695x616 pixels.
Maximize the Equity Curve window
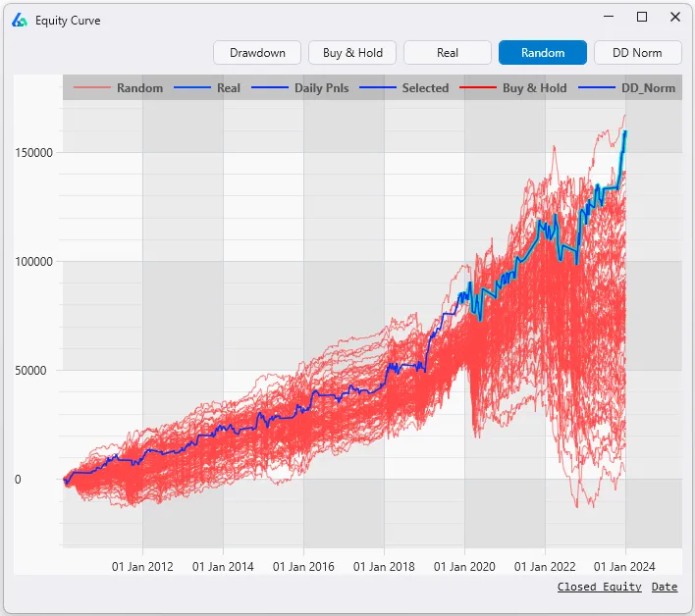point(642,17)
